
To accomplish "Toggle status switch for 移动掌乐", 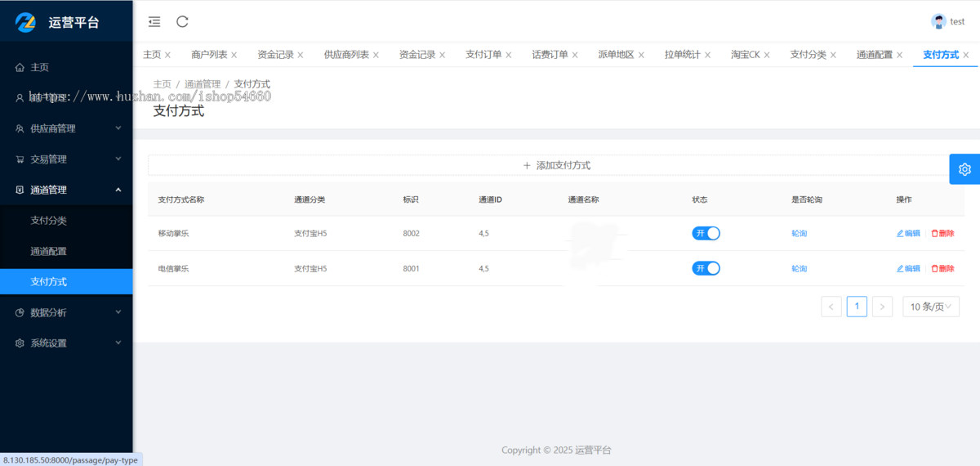I will 706,233.
